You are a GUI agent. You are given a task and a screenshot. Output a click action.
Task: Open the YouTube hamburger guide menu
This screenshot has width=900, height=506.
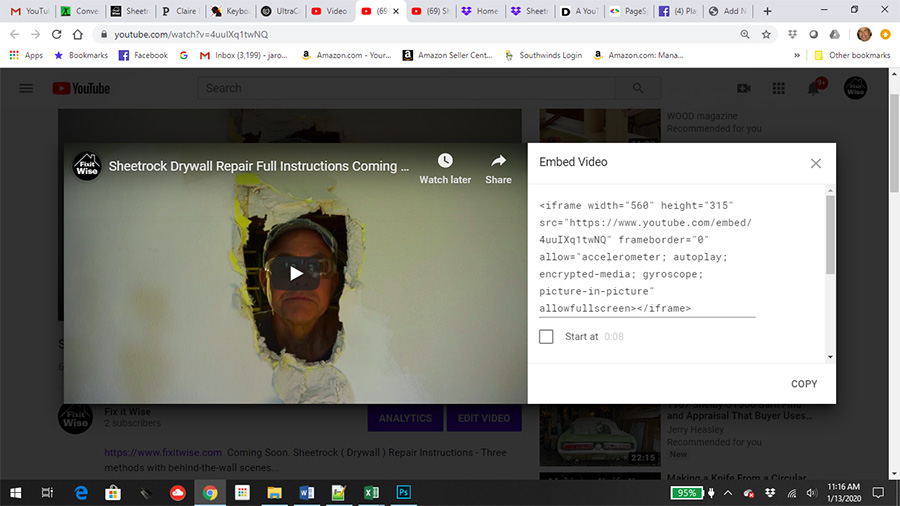26,88
